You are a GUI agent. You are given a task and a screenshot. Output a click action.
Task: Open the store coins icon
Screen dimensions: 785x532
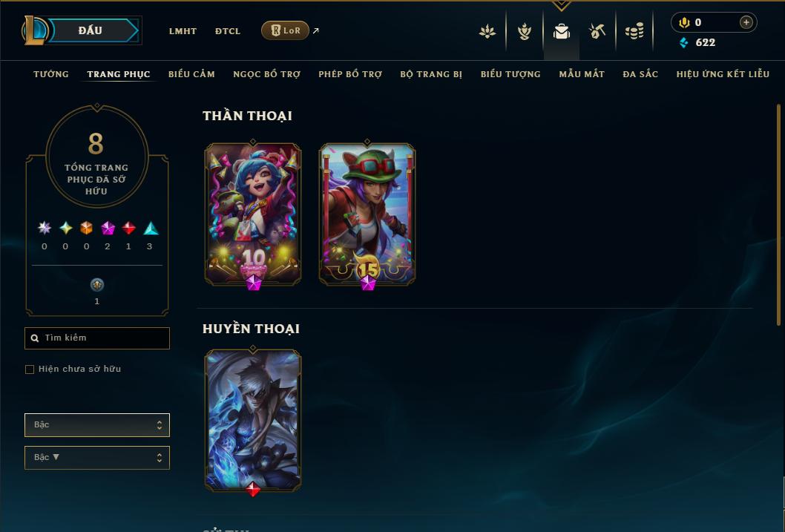pos(634,31)
